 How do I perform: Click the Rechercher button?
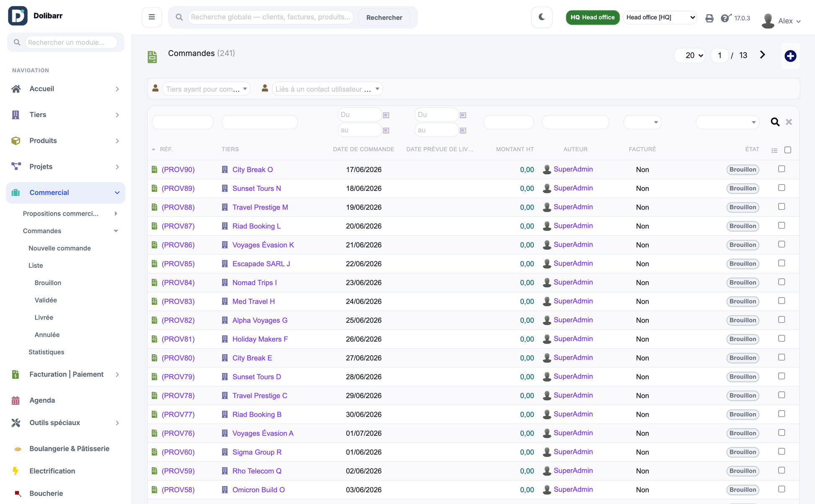pos(384,17)
